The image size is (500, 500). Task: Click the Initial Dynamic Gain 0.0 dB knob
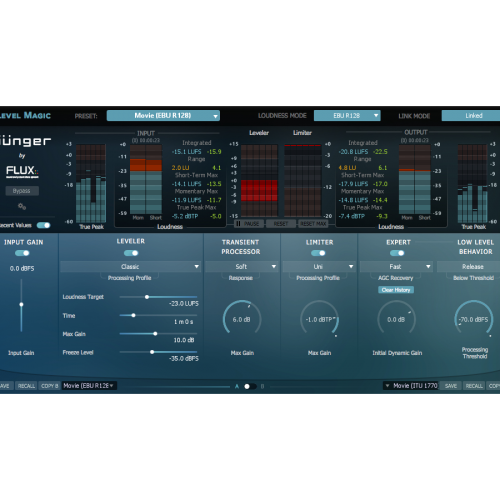coord(396,318)
